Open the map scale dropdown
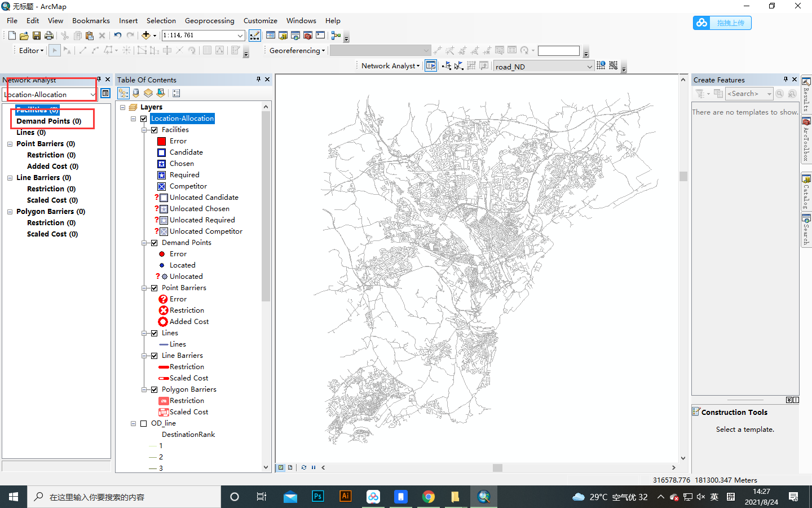This screenshot has height=508, width=812. point(241,35)
